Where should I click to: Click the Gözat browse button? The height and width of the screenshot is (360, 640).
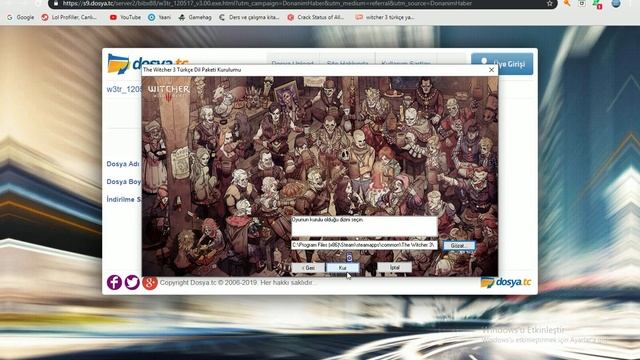tap(458, 245)
